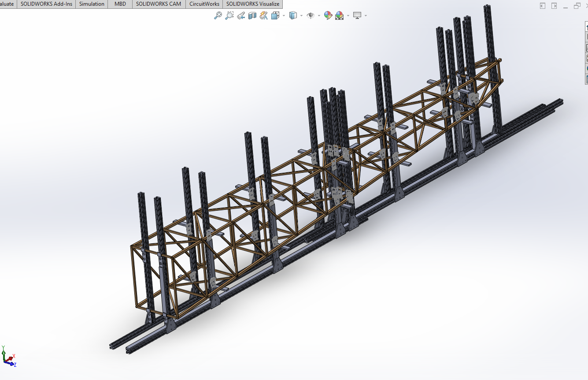The height and width of the screenshot is (380, 588).
Task: Expand the View Orientation dropdown arrow
Action: click(284, 15)
